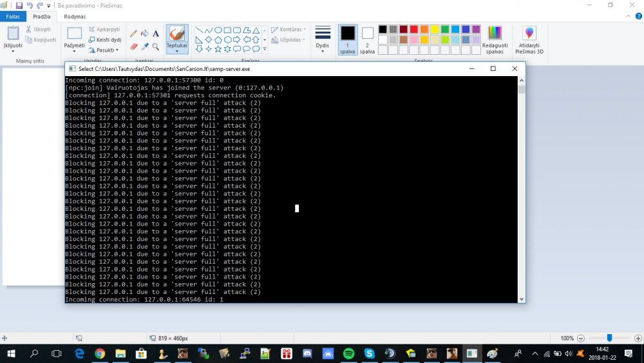Viewport: 644px width, 363px height.
Task: Select 1 spalva color slot
Action: tap(348, 40)
